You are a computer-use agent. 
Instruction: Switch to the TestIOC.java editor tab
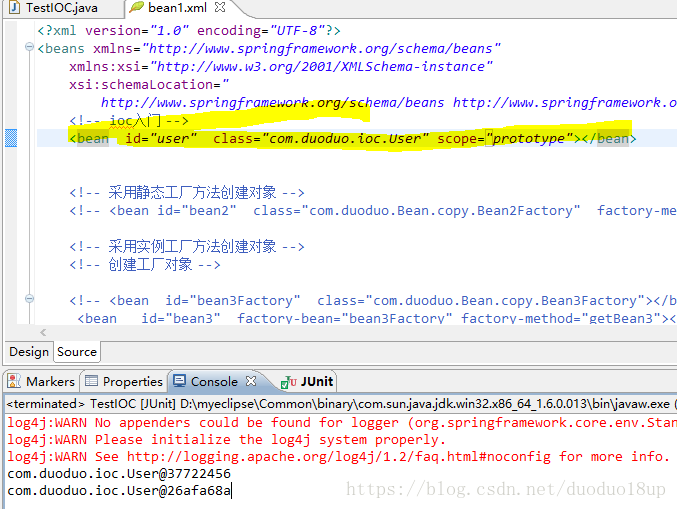pyautogui.click(x=60, y=8)
